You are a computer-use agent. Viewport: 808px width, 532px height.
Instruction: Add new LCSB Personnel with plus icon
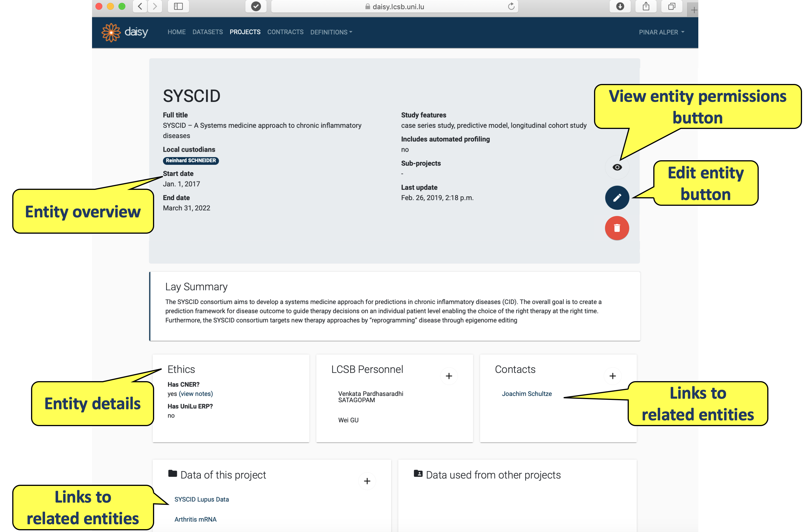point(449,376)
